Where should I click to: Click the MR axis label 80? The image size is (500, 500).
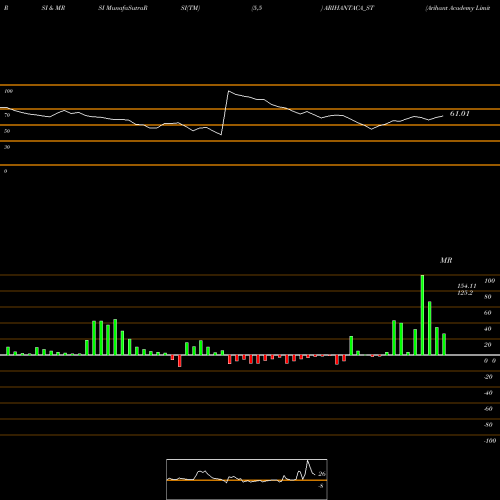tap(488, 297)
